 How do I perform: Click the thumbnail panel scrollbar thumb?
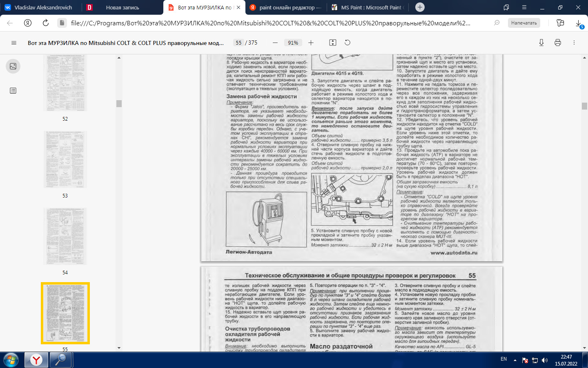click(x=119, y=103)
